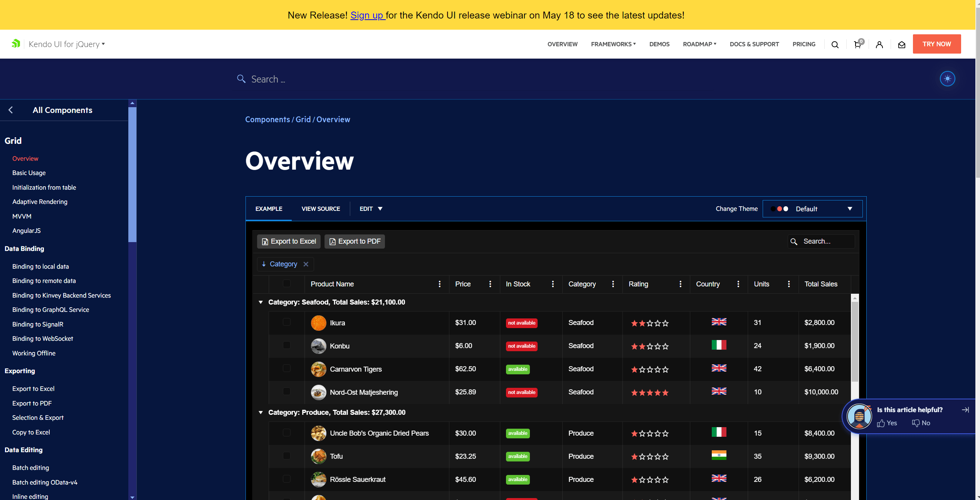
Task: Open the OVERVIEW nav item
Action: tap(562, 44)
